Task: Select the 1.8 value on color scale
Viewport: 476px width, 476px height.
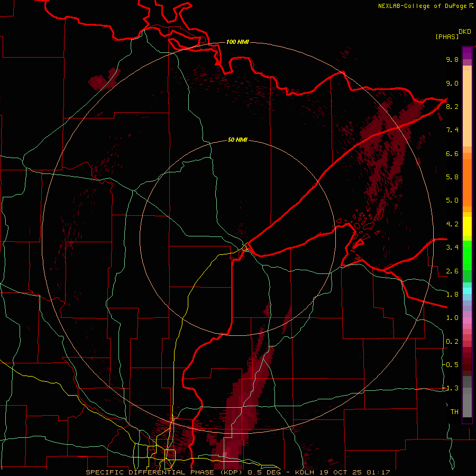Action: tap(452, 295)
